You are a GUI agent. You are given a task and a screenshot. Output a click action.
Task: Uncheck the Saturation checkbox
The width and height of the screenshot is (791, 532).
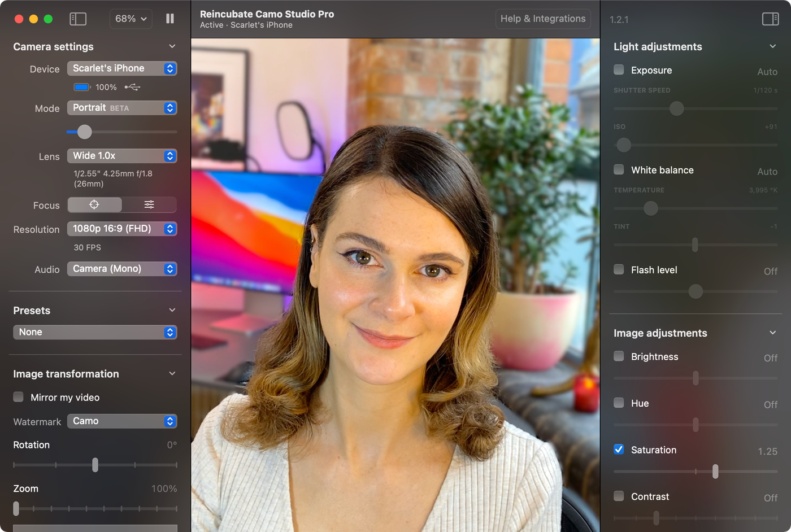[x=619, y=450]
